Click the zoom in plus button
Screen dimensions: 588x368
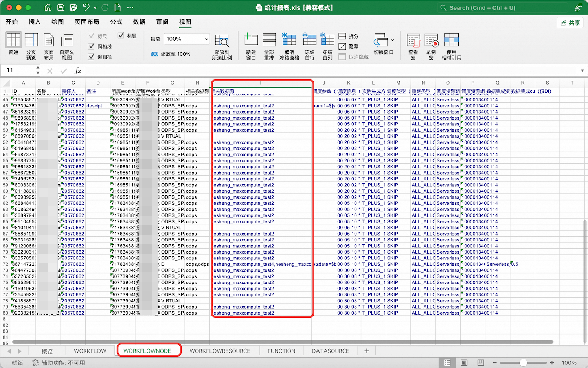pyautogui.click(x=552, y=363)
